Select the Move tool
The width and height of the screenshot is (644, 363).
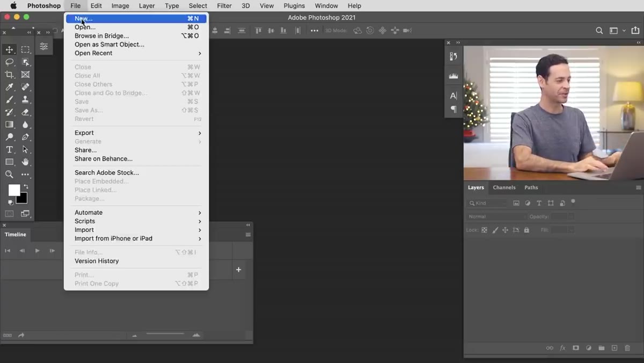point(10,49)
